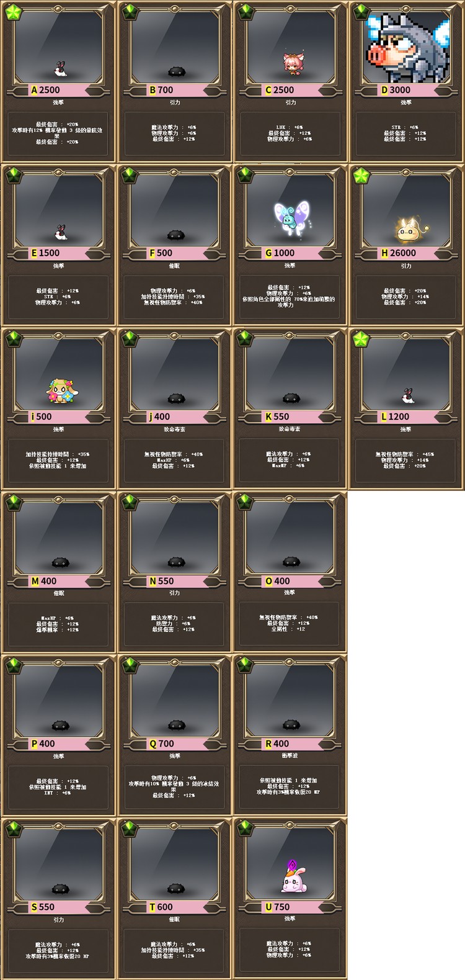Viewport: 465px width, 980px height.
Task: Click the black blob on card M
Action: (x=60, y=562)
